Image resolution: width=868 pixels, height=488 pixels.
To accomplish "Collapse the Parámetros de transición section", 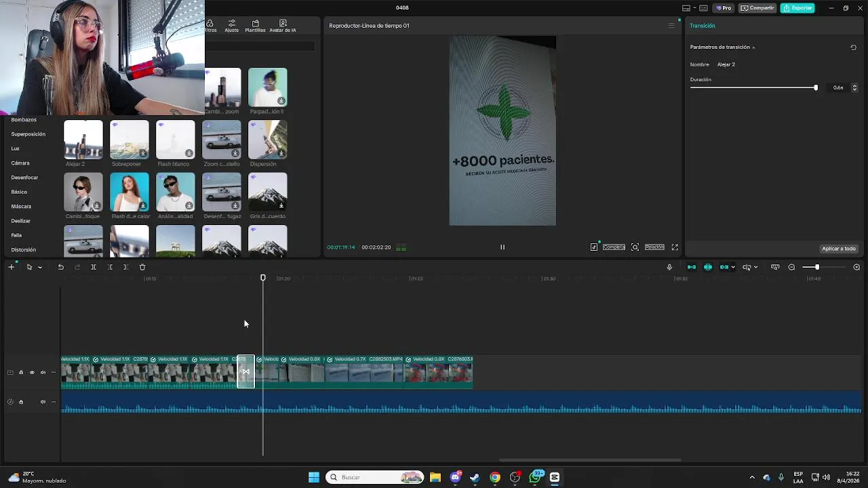I will [x=753, y=47].
